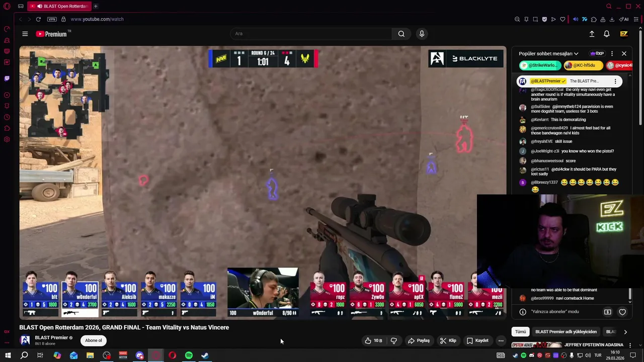Open the EZ account avatar menu
Screen dimensions: 644x362
point(624,34)
